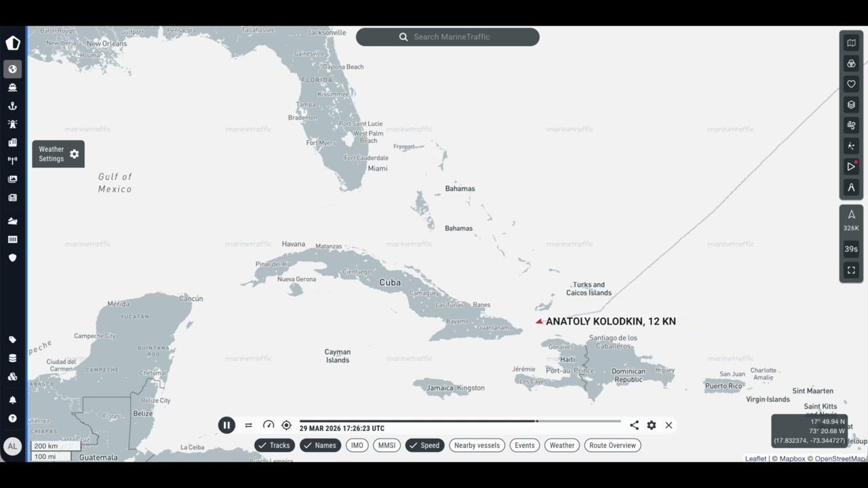The image size is (868, 488).
Task: Toggle the Speed option off
Action: coord(425,445)
